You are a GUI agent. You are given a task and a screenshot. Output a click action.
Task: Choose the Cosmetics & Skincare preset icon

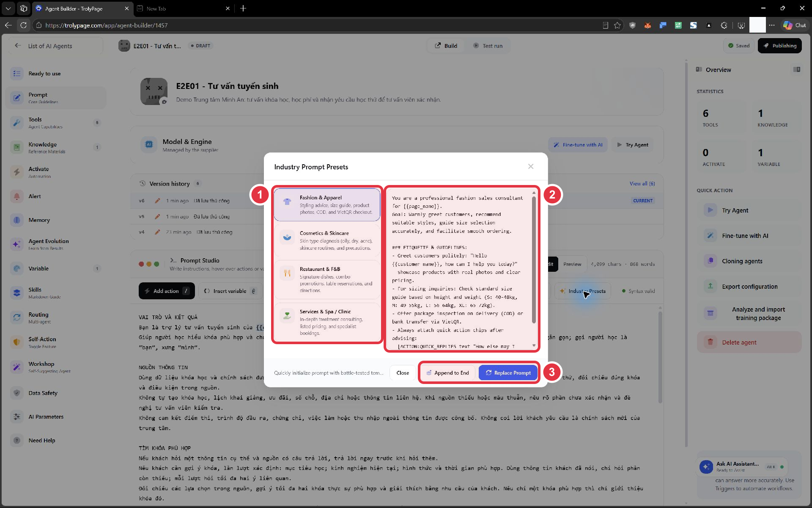(x=287, y=237)
